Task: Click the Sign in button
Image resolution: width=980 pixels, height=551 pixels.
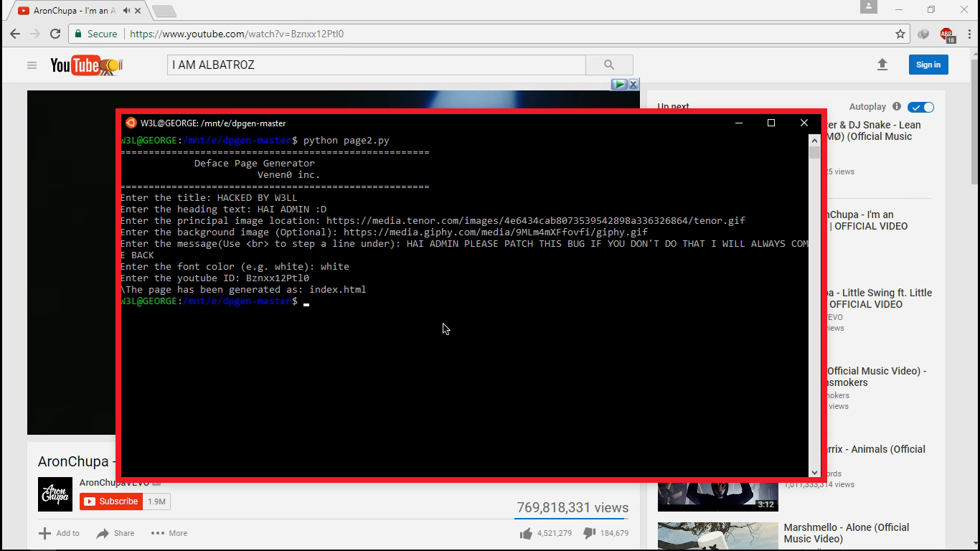Action: (928, 65)
